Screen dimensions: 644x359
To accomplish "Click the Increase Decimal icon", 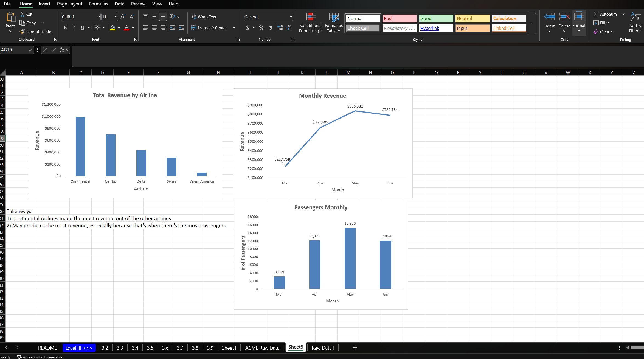I will 280,28.
